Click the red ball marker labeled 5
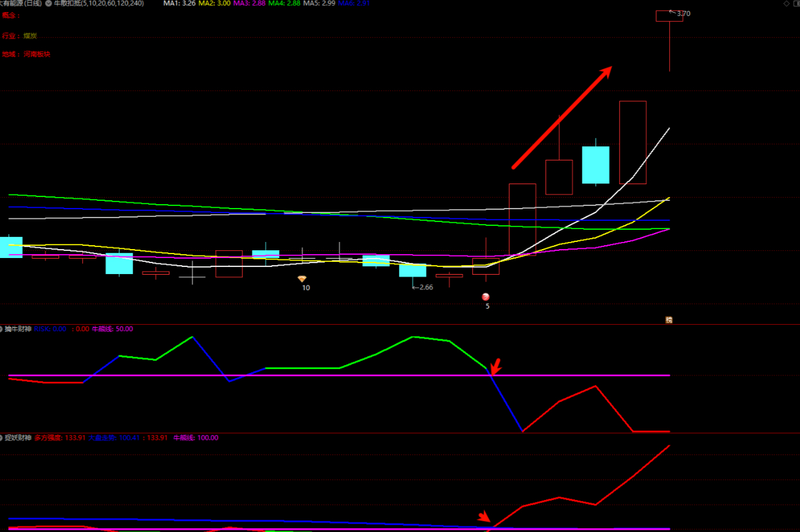The height and width of the screenshot is (532, 800). (486, 296)
